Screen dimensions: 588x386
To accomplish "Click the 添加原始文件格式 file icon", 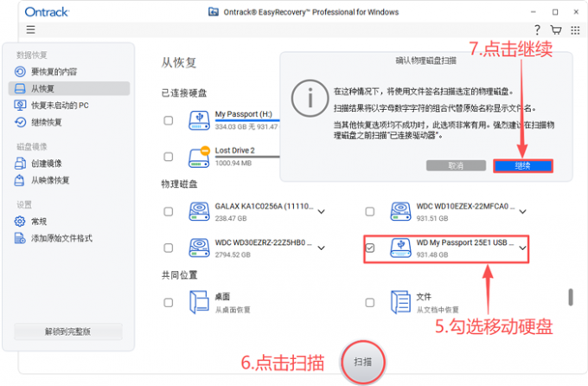I will (x=20, y=238).
